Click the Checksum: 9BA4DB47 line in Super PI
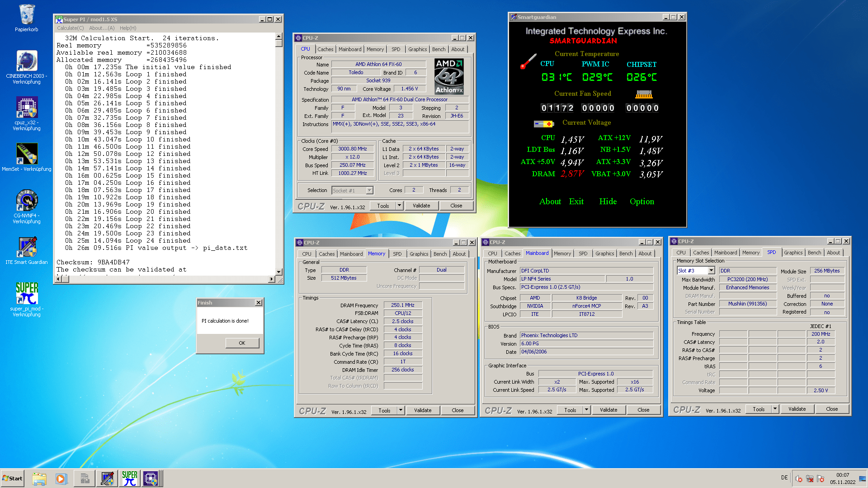Viewport: 868px width, 488px height. click(x=93, y=263)
